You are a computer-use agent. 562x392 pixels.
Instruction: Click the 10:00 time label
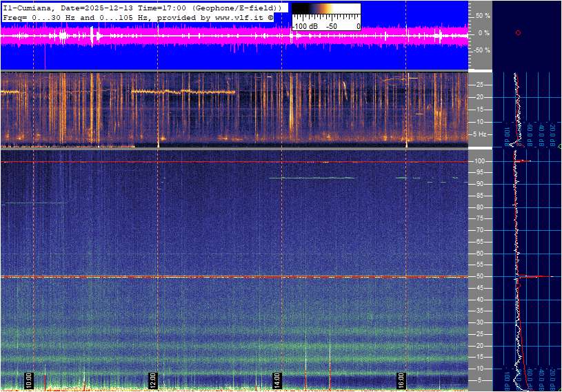28,380
